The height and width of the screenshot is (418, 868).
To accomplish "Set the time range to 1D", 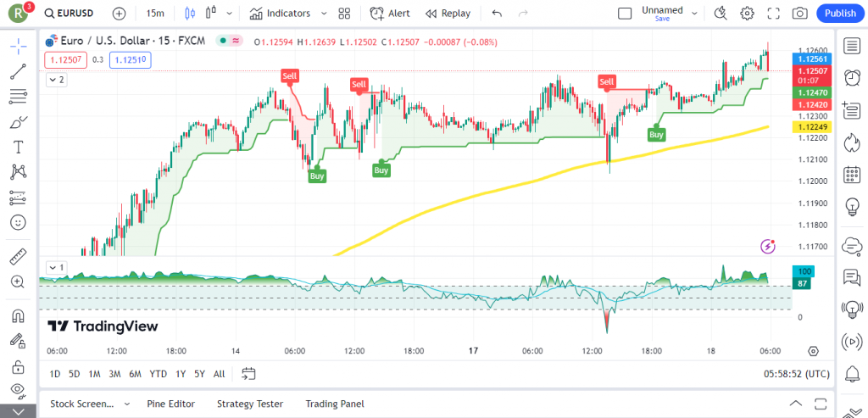I will (x=55, y=374).
